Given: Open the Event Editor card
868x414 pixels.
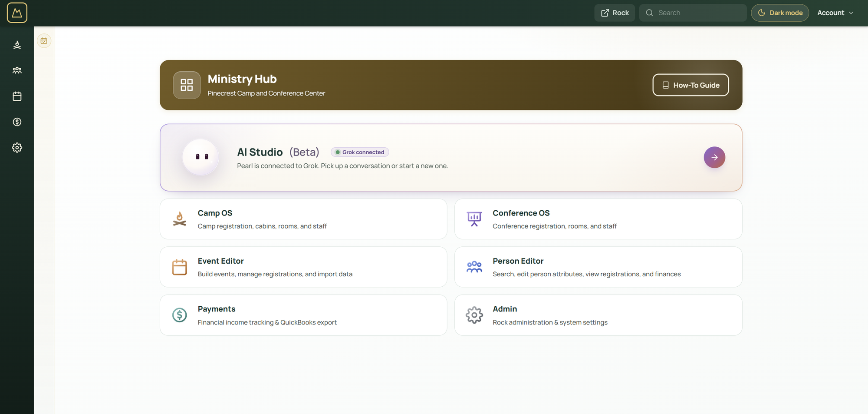Looking at the screenshot, I should [x=303, y=267].
